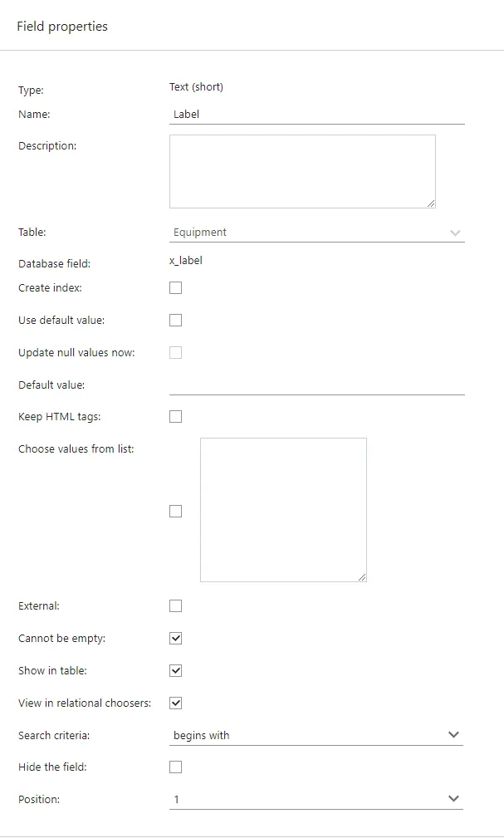
Task: Check the External checkbox
Action: pos(175,606)
